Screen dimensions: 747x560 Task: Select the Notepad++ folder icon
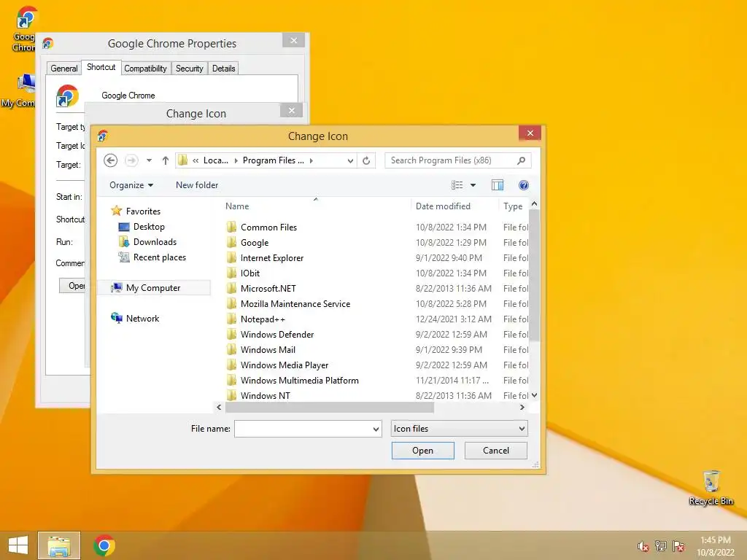[x=231, y=319]
